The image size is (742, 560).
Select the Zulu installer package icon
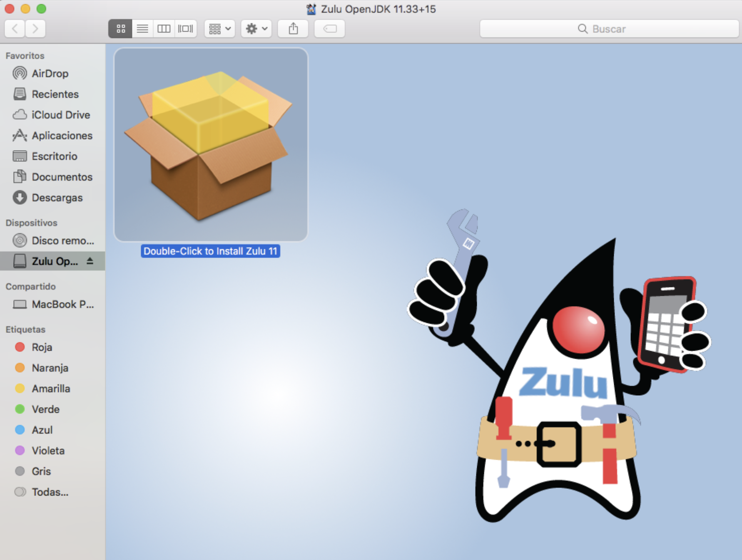point(211,145)
